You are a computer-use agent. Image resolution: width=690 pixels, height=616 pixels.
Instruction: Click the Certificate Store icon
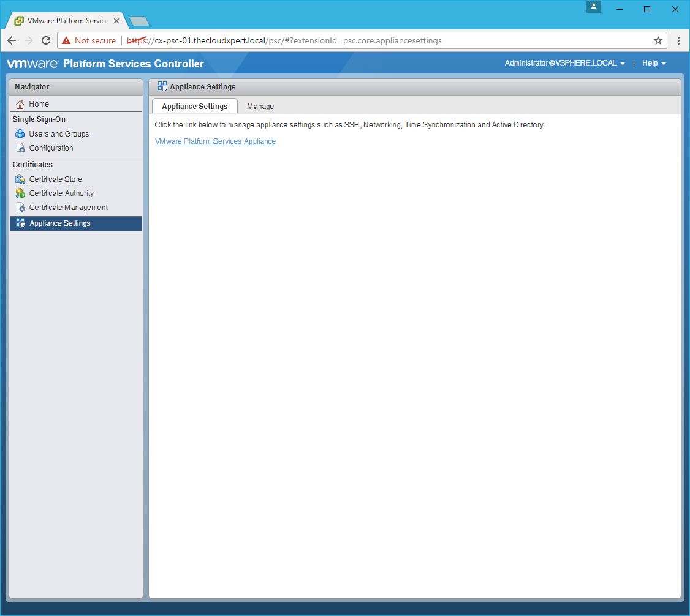(x=20, y=179)
